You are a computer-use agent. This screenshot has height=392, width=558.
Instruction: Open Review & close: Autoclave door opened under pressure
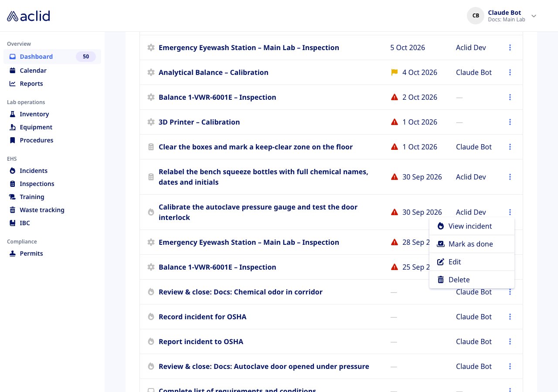coord(264,366)
